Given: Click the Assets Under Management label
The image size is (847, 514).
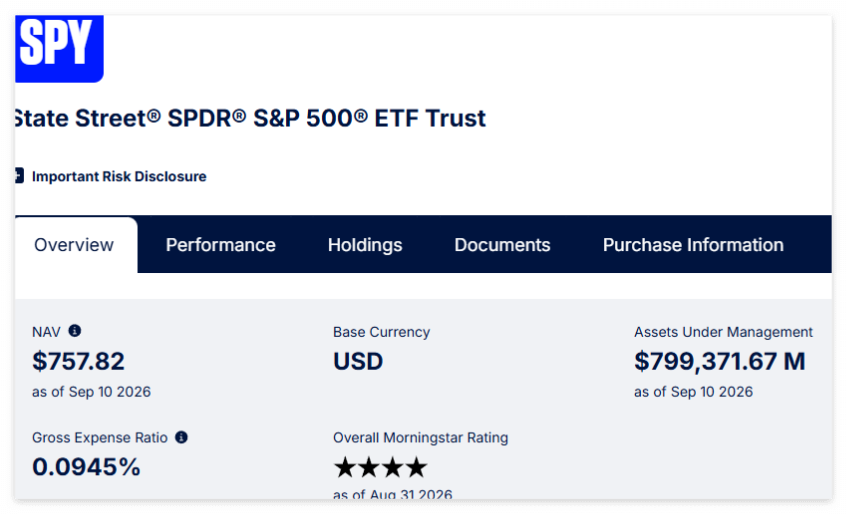Looking at the screenshot, I should (x=723, y=332).
